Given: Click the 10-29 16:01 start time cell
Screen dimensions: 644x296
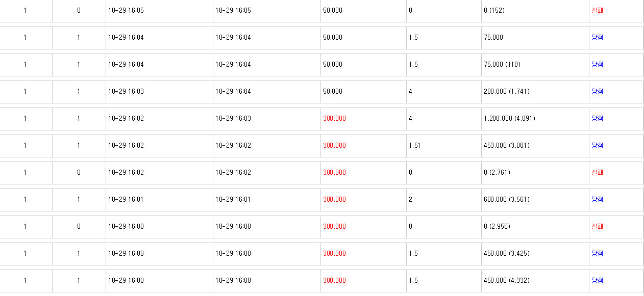Looking at the screenshot, I should pos(159,200).
